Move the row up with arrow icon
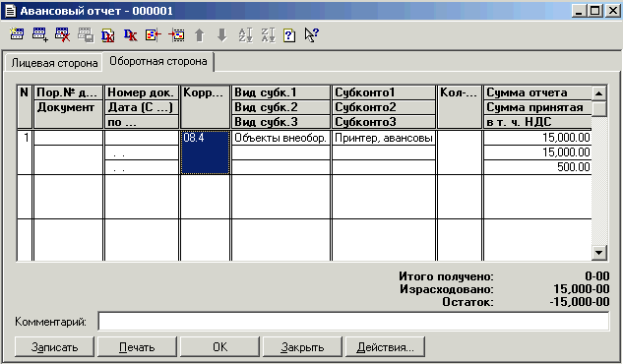The height and width of the screenshot is (364, 623). pyautogui.click(x=200, y=35)
